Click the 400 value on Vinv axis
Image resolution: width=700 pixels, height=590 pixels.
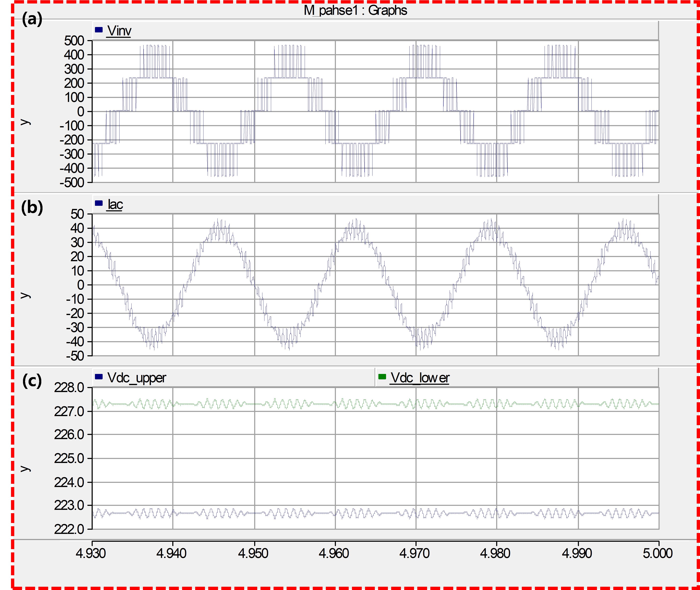point(74,55)
